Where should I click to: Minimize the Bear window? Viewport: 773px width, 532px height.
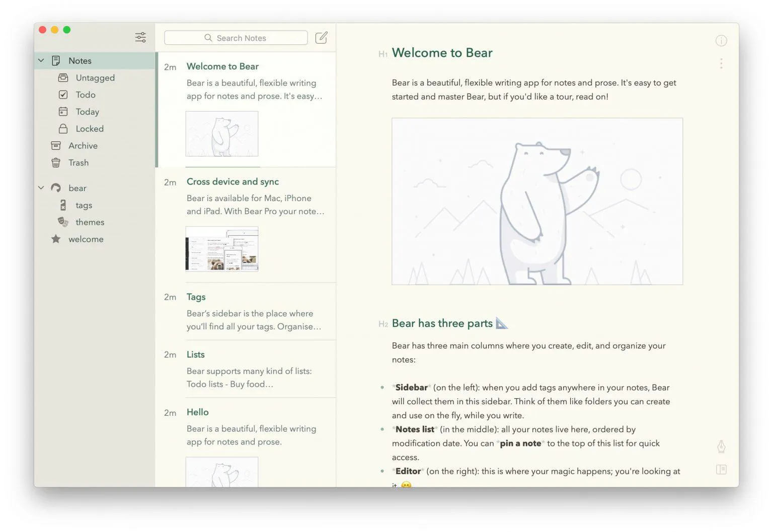55,30
